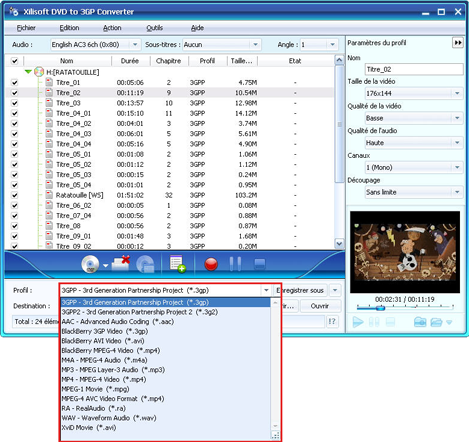The image size is (469, 442).
Task: Click the Nom field containing Titre_02
Action: (x=414, y=69)
